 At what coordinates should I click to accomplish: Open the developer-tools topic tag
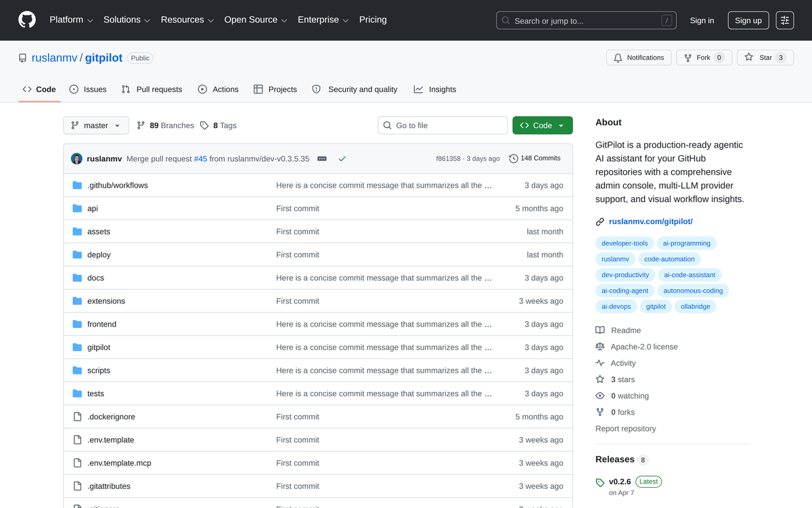click(x=625, y=243)
